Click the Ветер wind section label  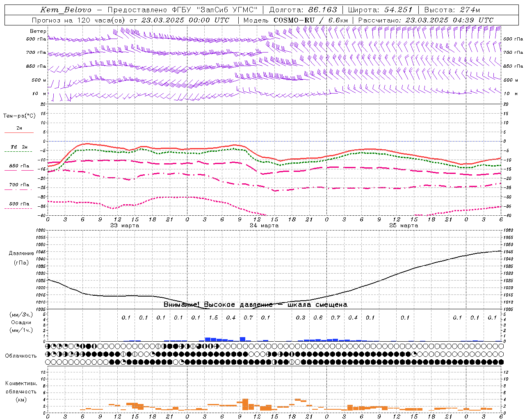point(38,31)
